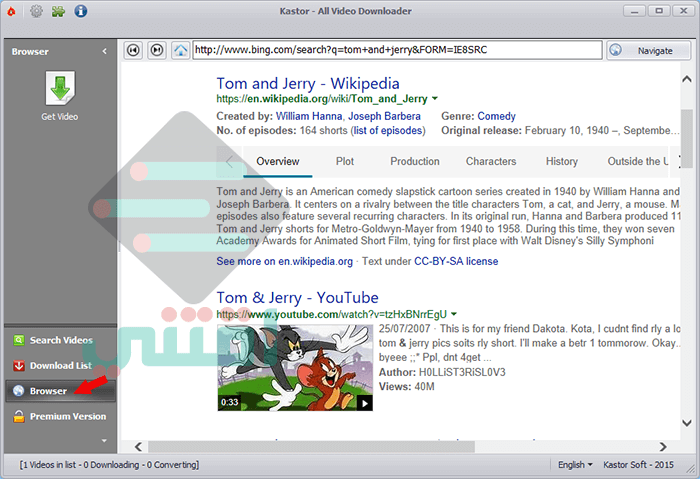
Task: Click the Search Videos magnifier icon
Action: pos(19,340)
